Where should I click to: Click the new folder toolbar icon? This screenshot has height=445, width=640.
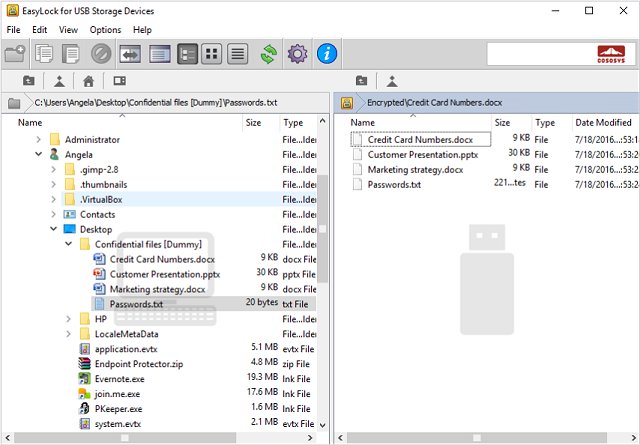coord(15,54)
